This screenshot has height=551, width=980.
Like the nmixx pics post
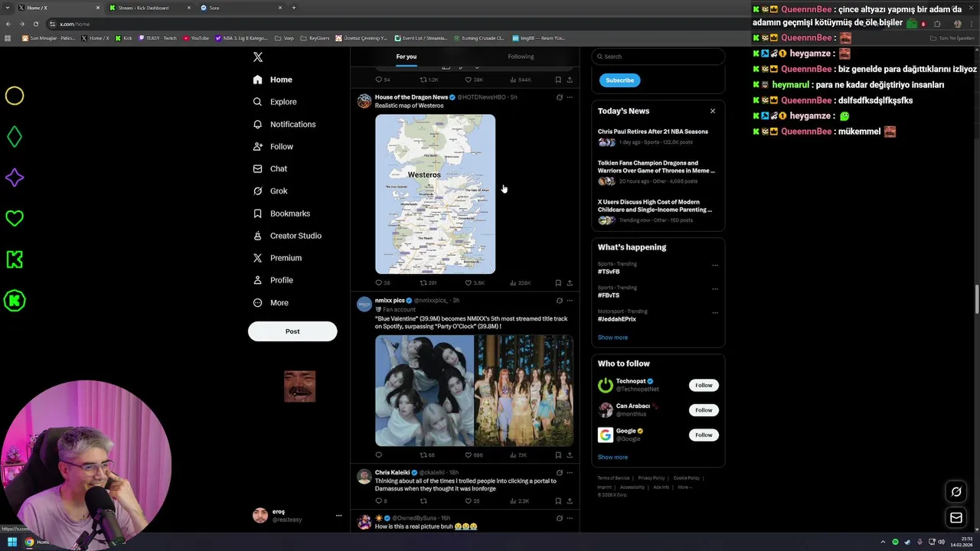click(x=474, y=455)
